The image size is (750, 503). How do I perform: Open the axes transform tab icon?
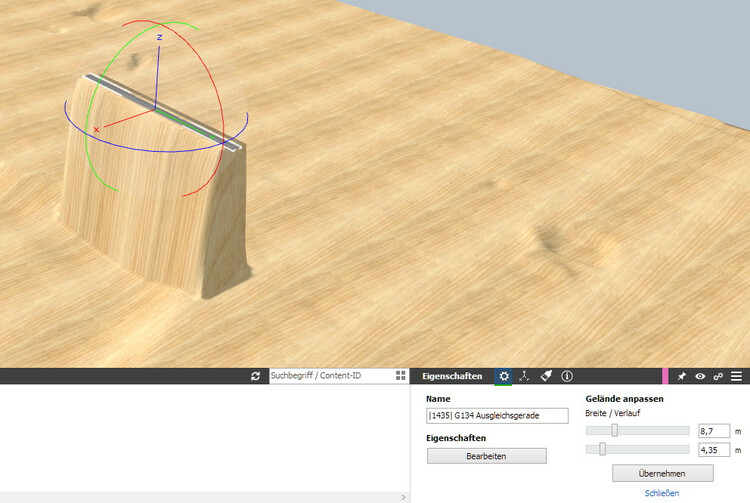click(x=525, y=376)
